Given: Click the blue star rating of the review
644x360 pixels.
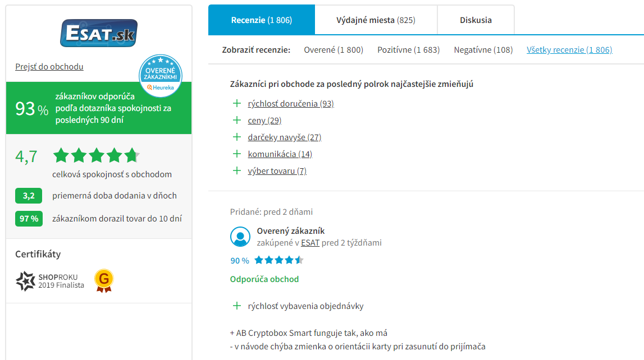Looking at the screenshot, I should 279,260.
